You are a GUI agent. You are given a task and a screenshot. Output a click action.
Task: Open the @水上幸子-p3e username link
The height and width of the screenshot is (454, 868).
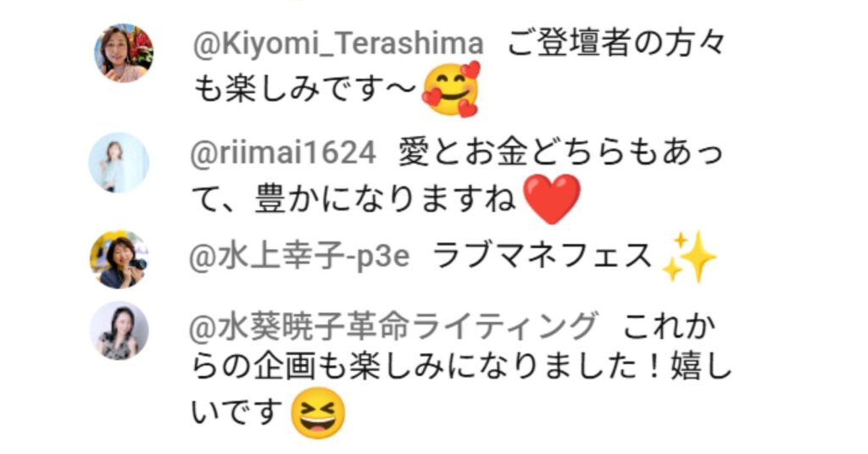(x=299, y=257)
